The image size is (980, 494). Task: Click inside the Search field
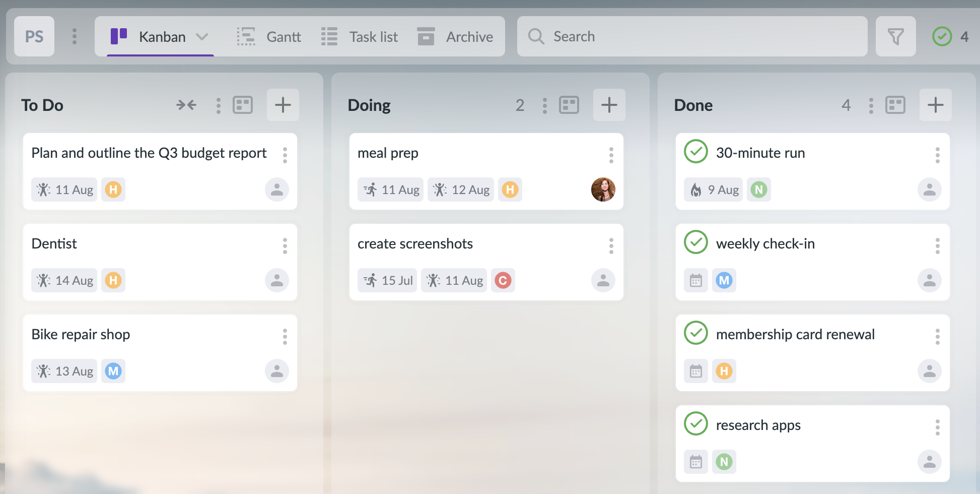point(655,36)
